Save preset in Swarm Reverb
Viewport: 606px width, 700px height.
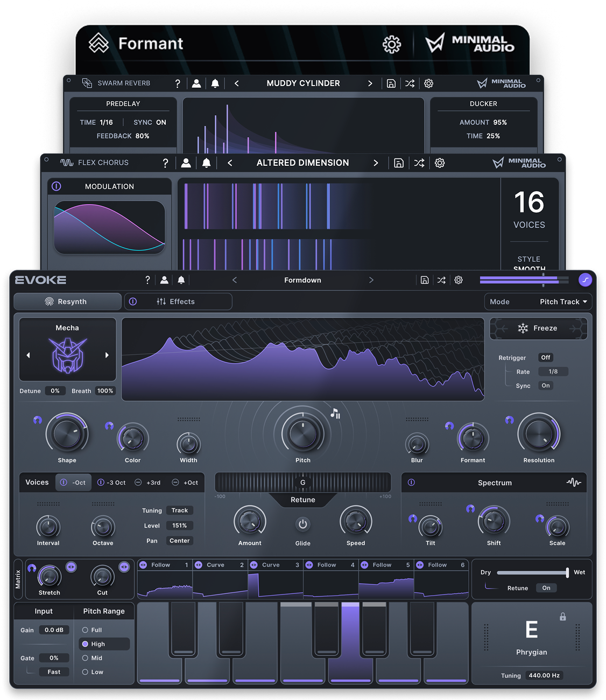coord(391,83)
